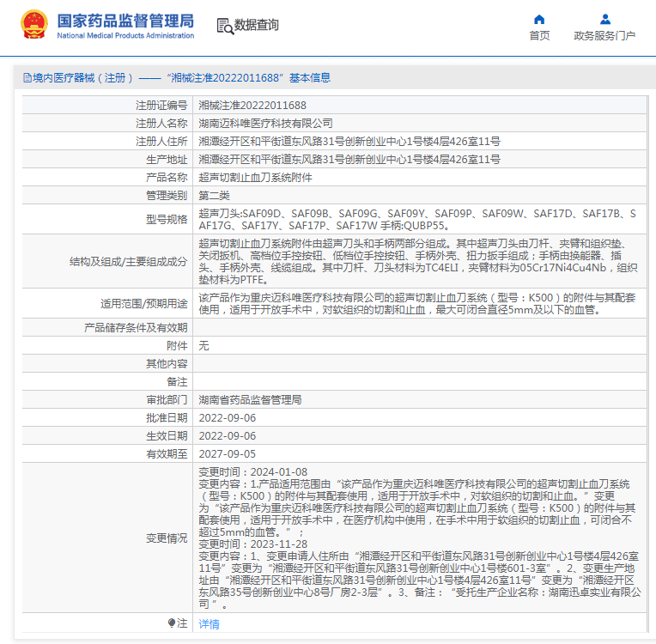Click model specs text starting 超声刀头:SAF09D
656x644 pixels.
point(417,220)
